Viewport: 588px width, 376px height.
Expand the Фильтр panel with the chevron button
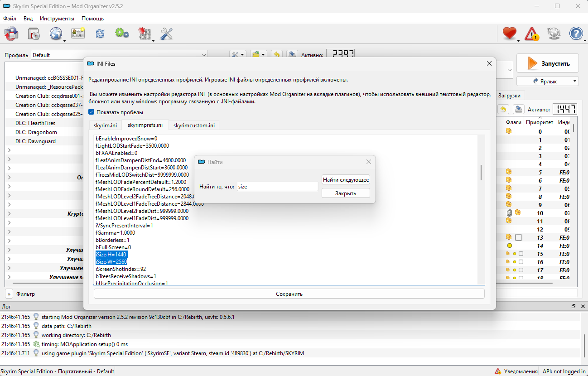9,294
